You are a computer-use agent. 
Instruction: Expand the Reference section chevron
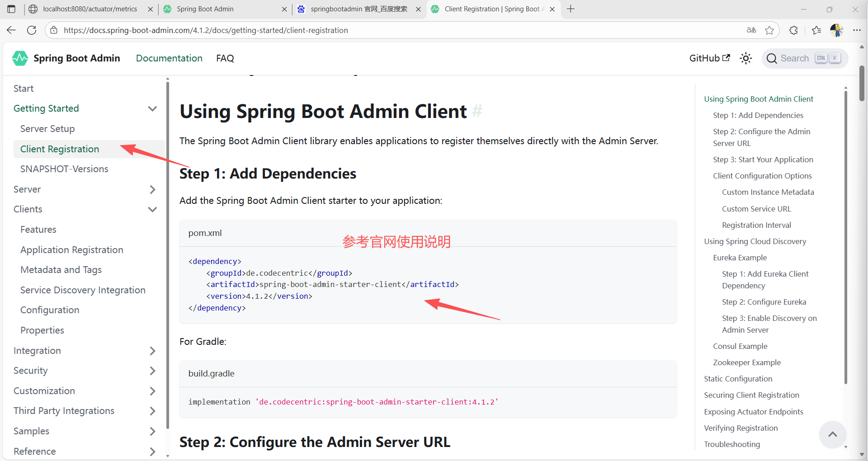[x=152, y=452]
